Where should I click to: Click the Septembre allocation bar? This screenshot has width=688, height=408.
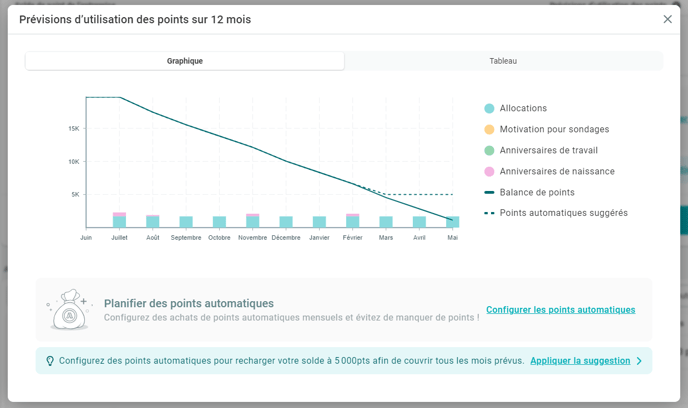pyautogui.click(x=186, y=222)
